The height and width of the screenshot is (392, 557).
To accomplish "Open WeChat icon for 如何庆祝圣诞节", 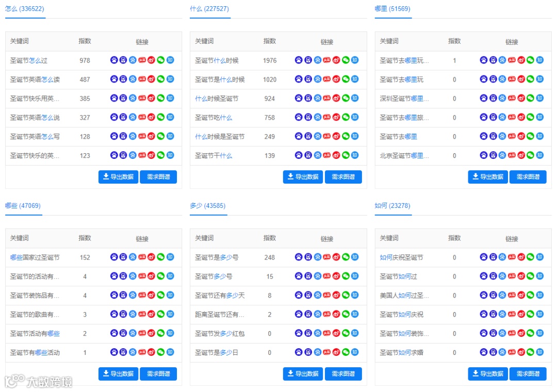I will point(530,257).
